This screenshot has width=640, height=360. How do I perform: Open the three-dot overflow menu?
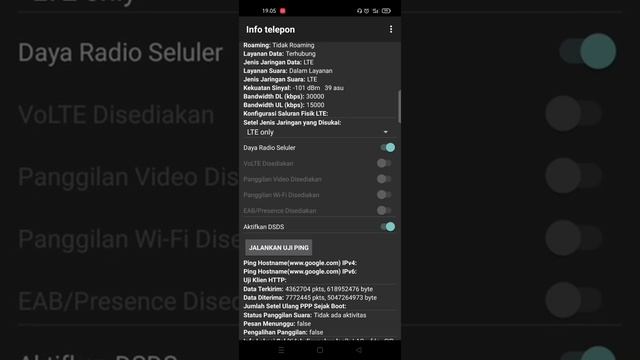(391, 29)
